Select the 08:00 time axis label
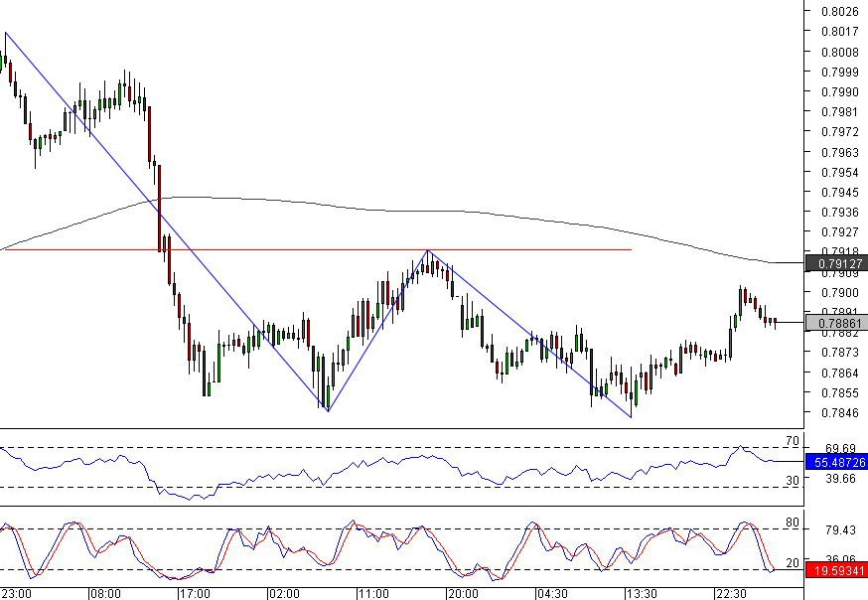Screen dimensions: 868x600 105,594
